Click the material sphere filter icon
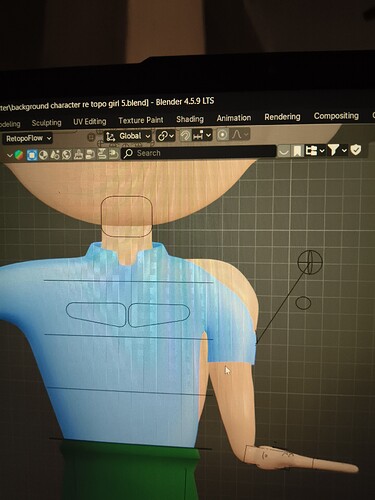 (43, 155)
